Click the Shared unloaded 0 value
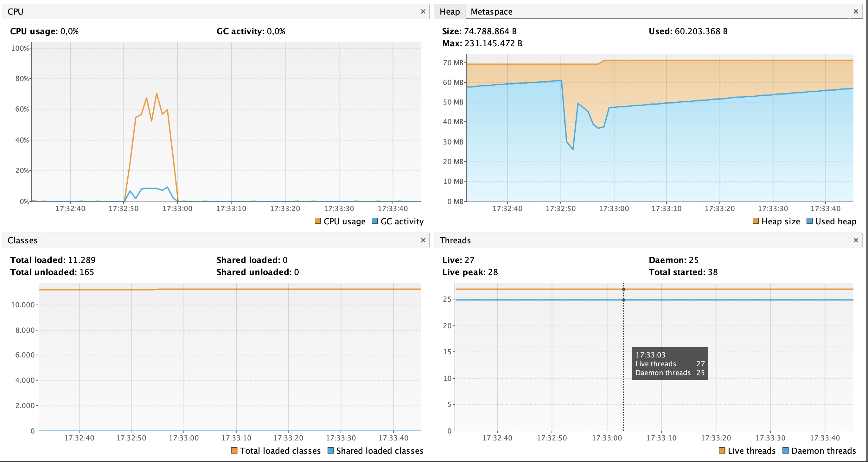Viewport: 868px width, 462px height. tap(297, 272)
